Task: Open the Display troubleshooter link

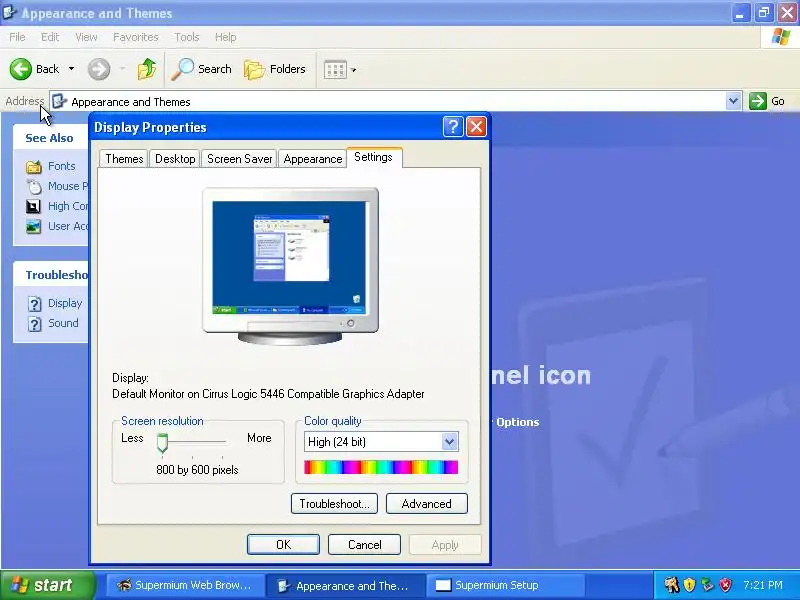Action: point(65,303)
